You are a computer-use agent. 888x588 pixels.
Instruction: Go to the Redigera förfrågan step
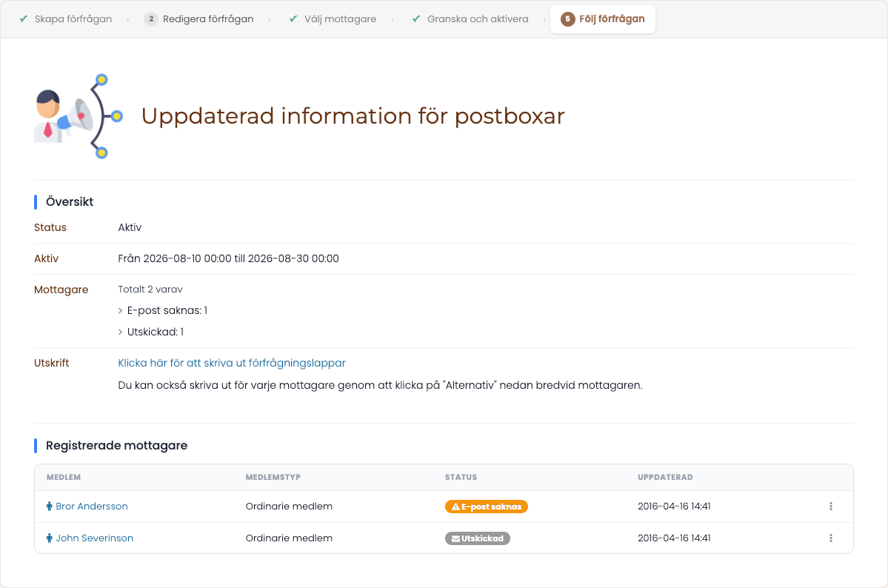[198, 19]
